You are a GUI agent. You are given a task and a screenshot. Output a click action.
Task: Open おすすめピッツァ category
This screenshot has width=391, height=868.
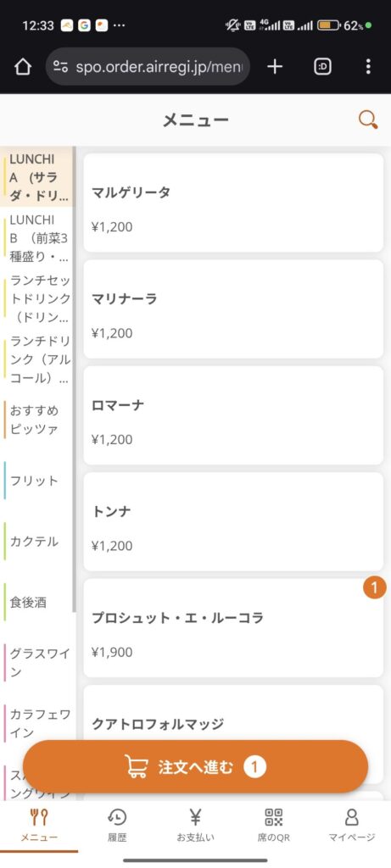(36, 420)
